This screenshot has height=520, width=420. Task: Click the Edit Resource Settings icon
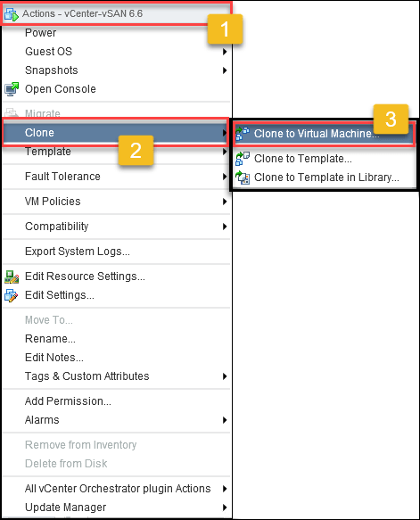[12, 277]
